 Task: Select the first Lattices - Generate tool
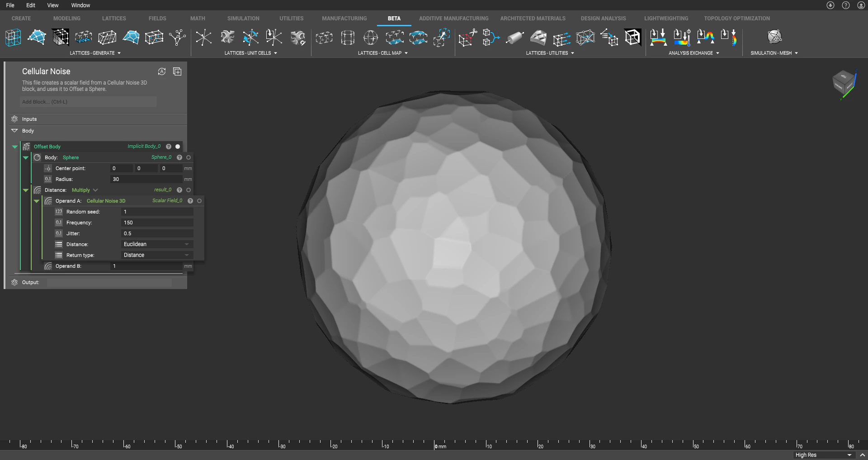(x=13, y=37)
